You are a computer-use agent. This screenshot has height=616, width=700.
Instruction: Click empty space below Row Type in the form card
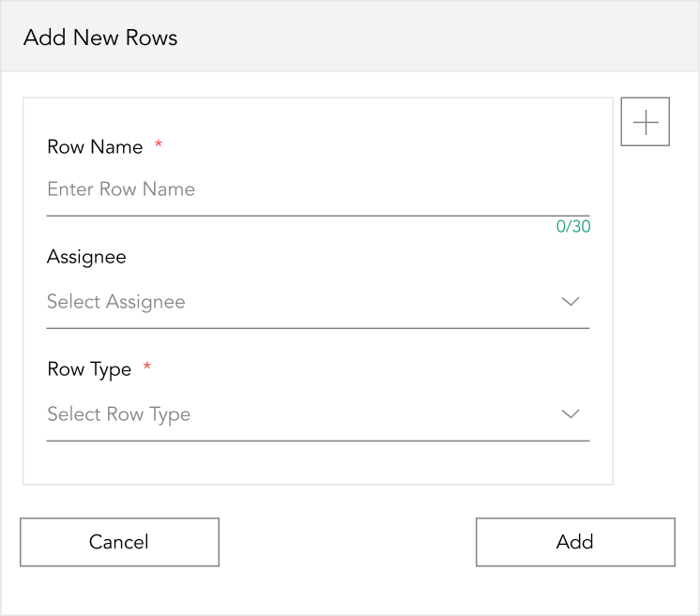point(318,463)
